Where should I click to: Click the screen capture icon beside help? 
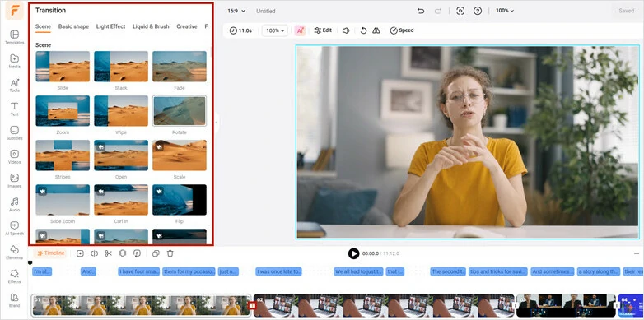460,11
